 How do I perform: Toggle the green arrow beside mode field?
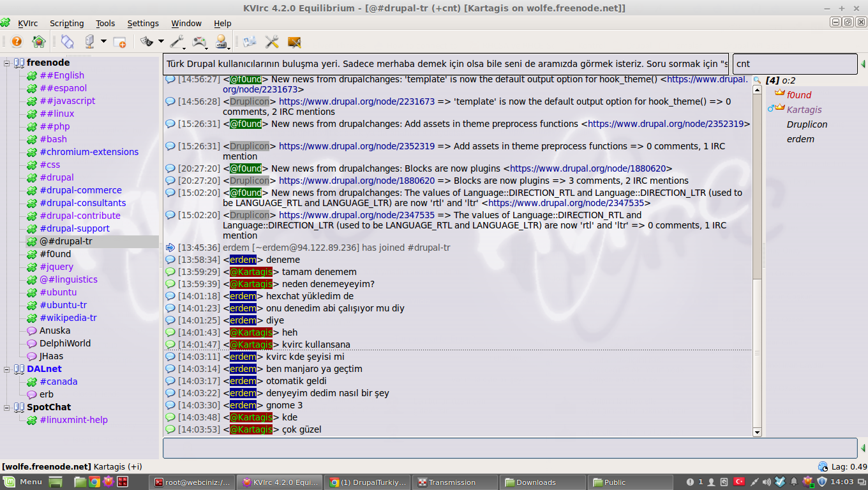[x=863, y=64]
